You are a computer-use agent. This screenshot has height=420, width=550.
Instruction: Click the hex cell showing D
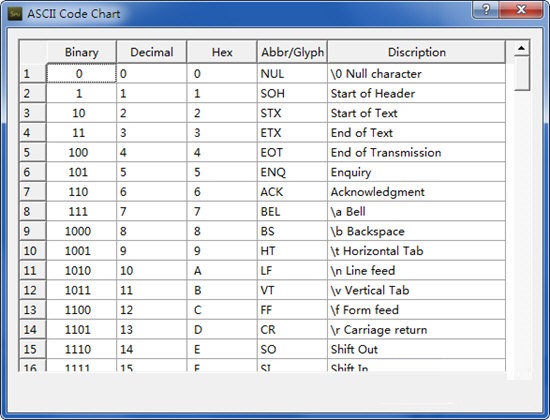pyautogui.click(x=222, y=329)
